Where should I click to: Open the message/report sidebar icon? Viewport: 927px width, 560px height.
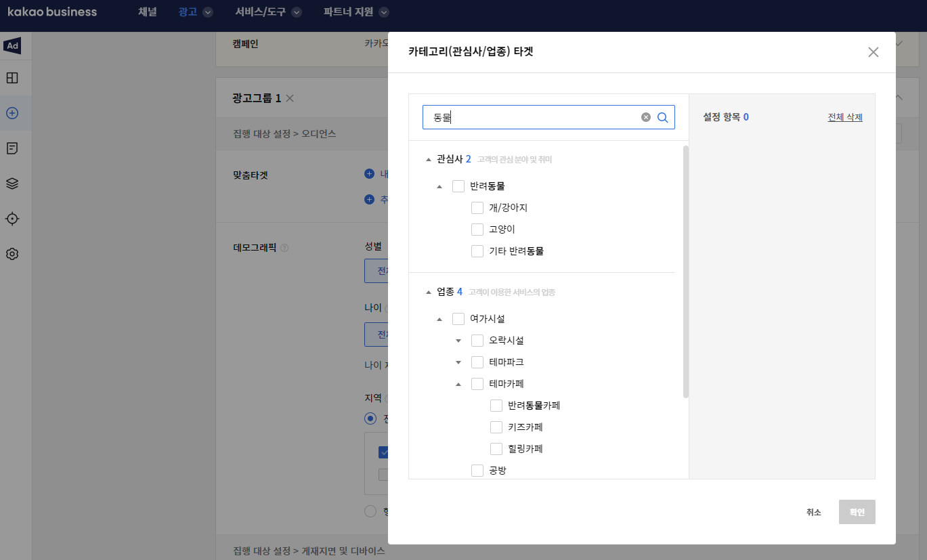click(12, 148)
